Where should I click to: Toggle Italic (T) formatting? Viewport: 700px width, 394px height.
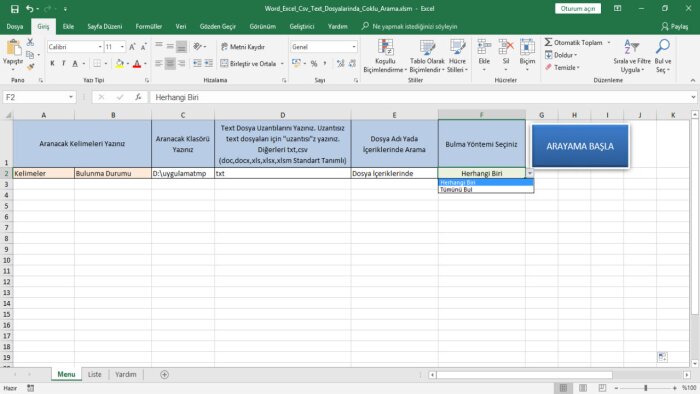pos(63,64)
